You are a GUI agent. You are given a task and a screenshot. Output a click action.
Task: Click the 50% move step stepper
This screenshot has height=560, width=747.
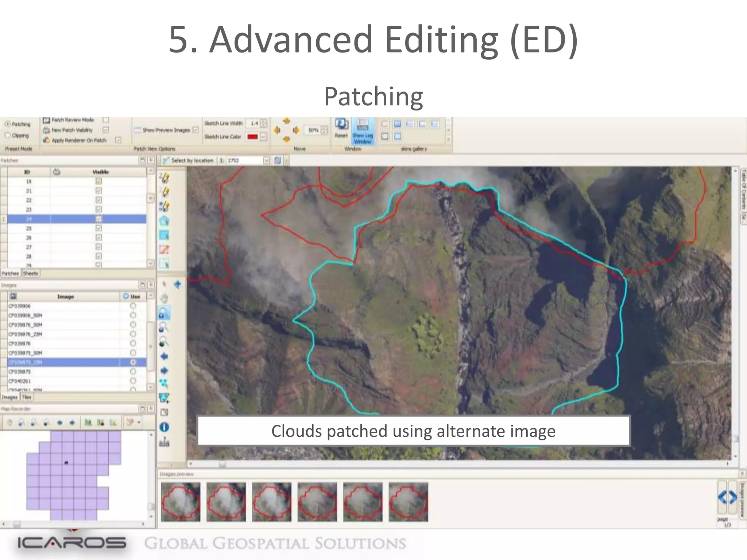point(324,130)
